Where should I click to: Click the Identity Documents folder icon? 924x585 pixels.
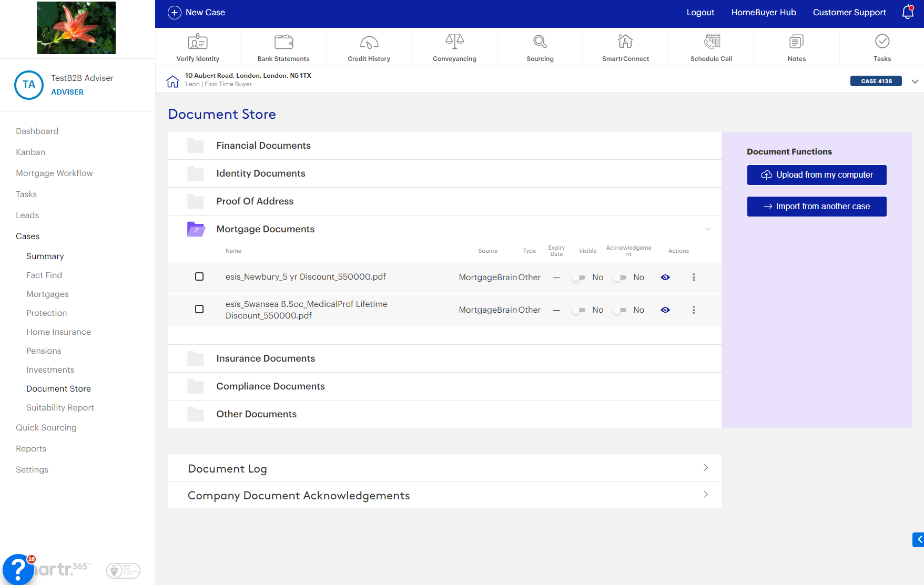196,173
